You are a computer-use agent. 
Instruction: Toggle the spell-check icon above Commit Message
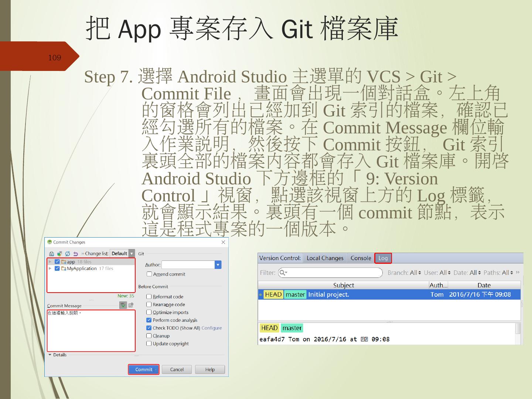(123, 305)
